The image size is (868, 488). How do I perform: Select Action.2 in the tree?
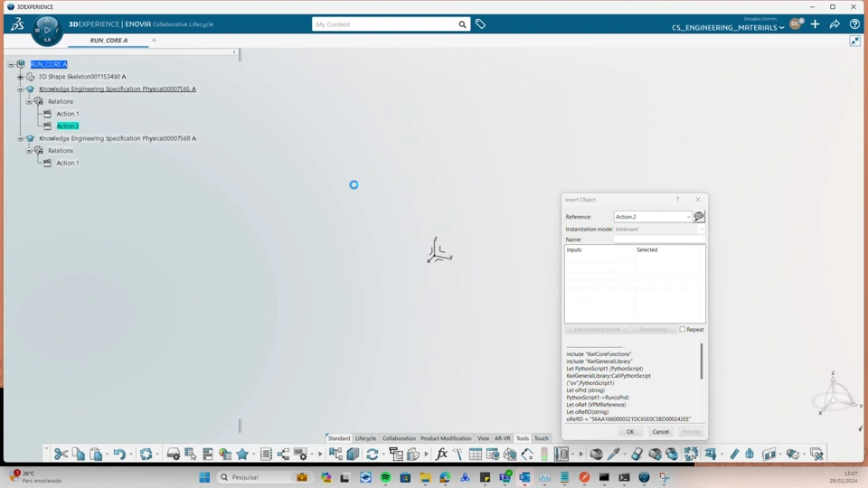coord(68,127)
